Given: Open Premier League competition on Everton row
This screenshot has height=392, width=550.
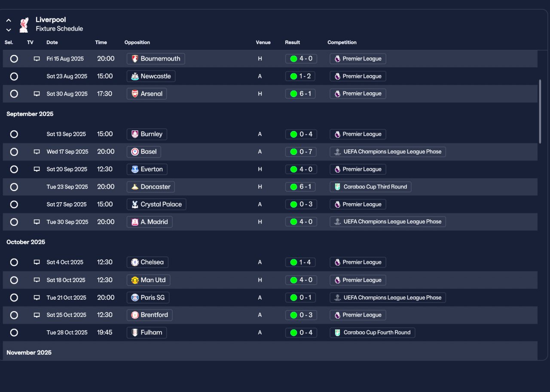Looking at the screenshot, I should (358, 169).
